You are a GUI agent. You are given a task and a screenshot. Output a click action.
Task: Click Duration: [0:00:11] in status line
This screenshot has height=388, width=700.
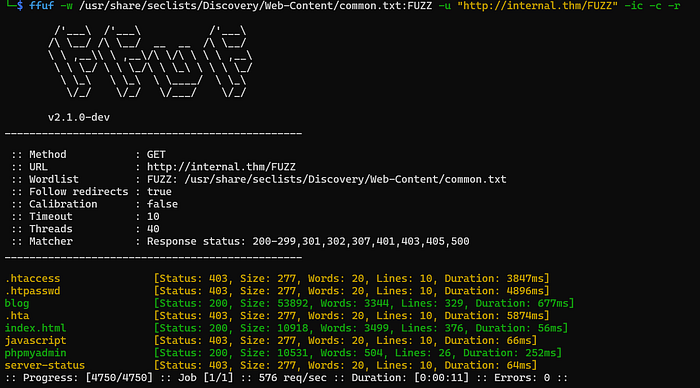[x=410, y=378]
